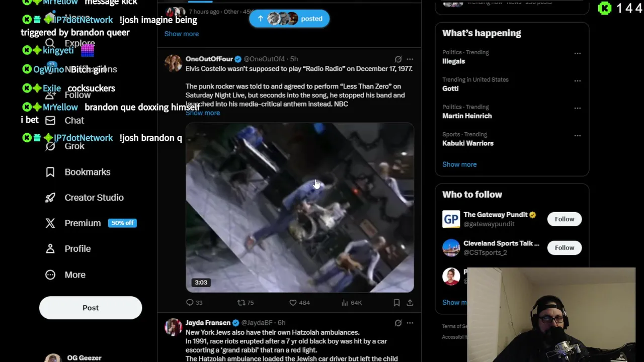
Task: Open OneOutOfFour profile name link
Action: (x=209, y=59)
